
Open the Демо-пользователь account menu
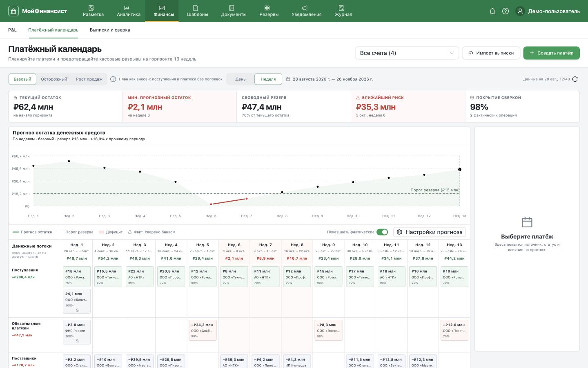(548, 11)
